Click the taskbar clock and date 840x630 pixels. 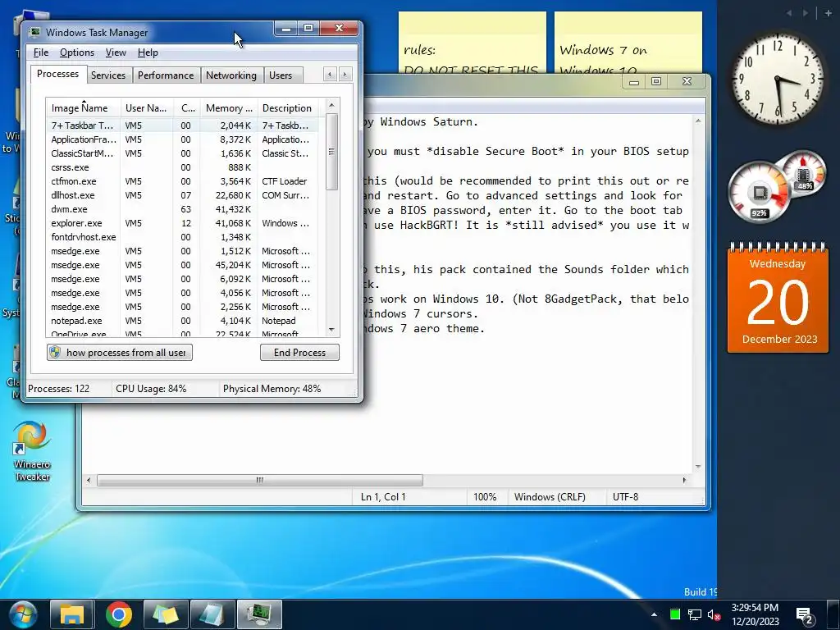755,614
